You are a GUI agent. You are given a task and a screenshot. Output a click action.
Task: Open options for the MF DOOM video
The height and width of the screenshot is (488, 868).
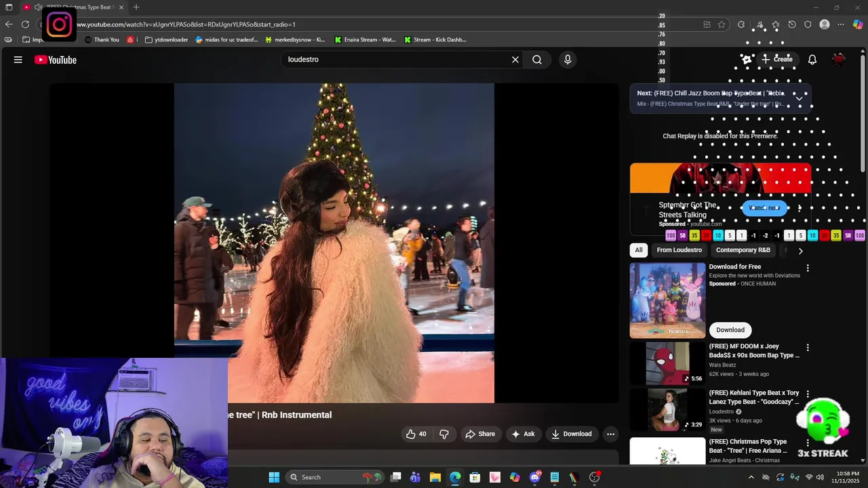click(807, 348)
